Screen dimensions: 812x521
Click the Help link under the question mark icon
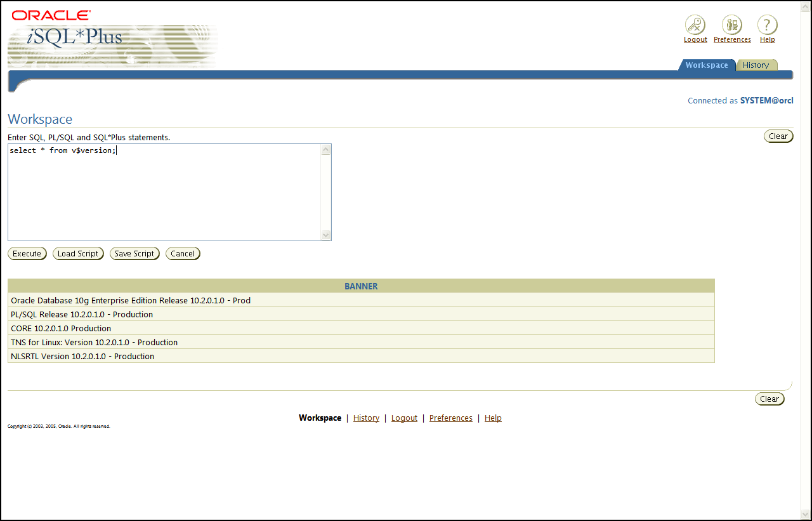768,39
